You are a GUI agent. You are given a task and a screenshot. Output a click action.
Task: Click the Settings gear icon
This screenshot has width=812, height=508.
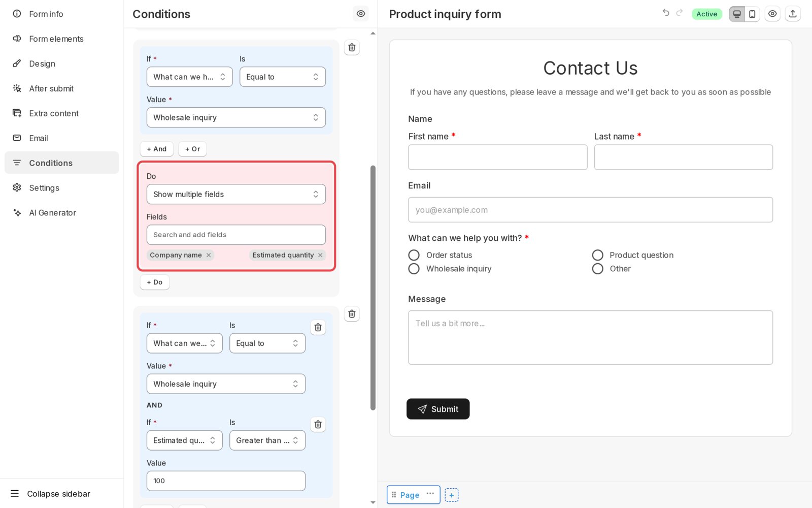[17, 188]
